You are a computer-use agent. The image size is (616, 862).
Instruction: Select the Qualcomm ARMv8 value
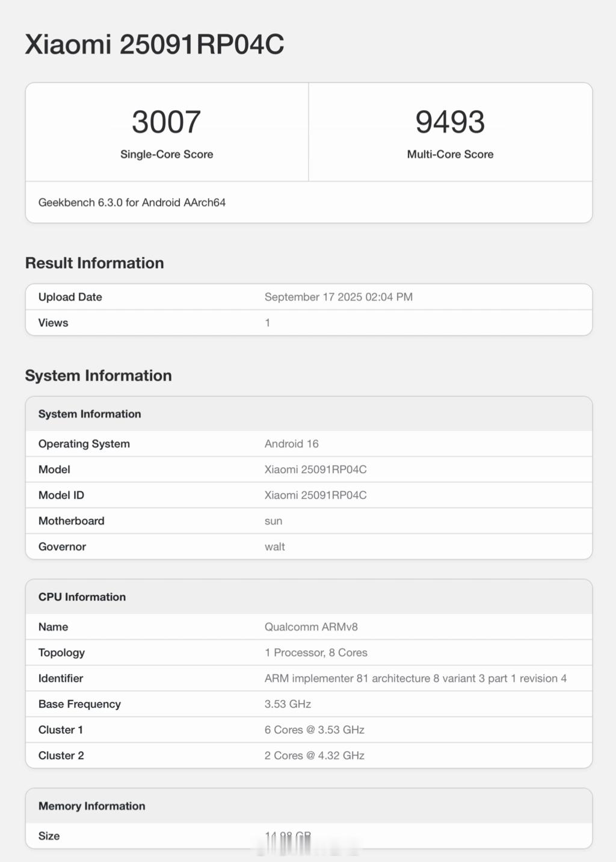click(311, 627)
